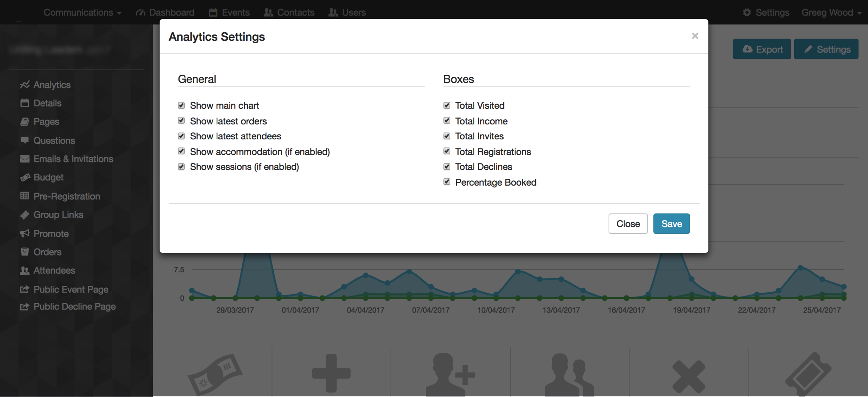Click the large banknote income icon
This screenshot has width=868, height=397.
pyautogui.click(x=215, y=375)
